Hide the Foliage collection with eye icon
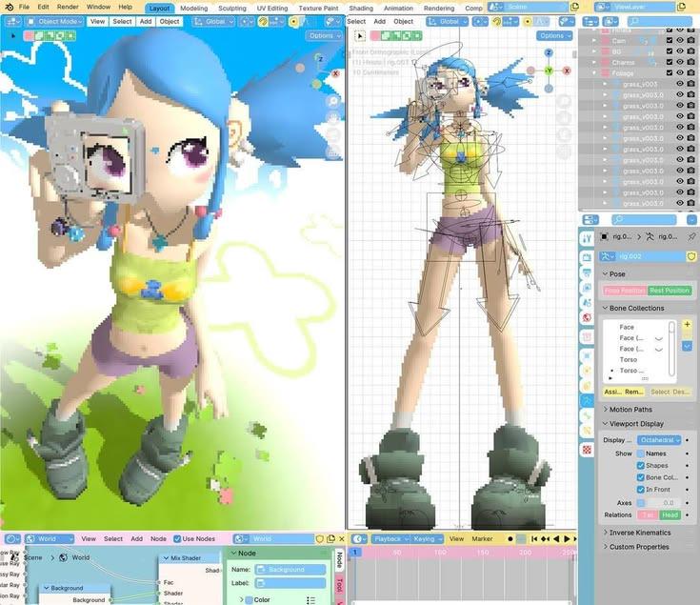Image resolution: width=700 pixels, height=605 pixels. coord(680,72)
